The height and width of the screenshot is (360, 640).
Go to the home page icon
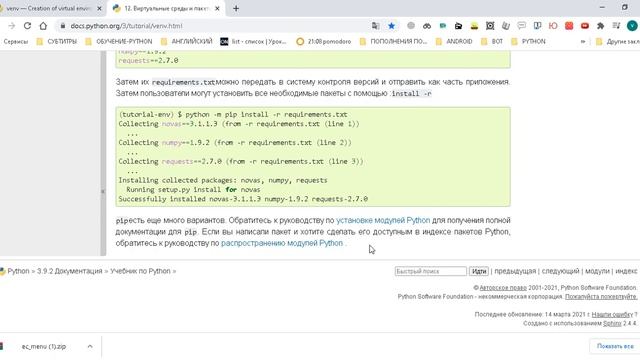point(43,26)
